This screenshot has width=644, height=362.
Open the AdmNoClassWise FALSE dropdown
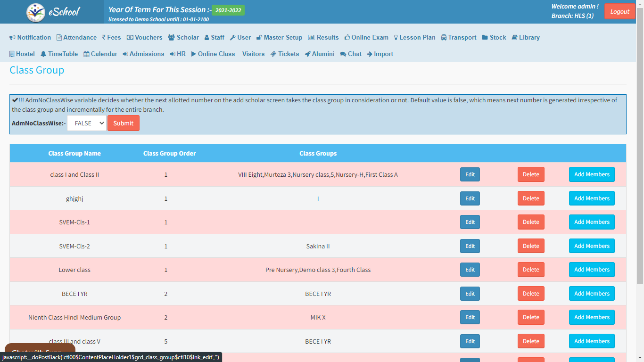[87, 123]
